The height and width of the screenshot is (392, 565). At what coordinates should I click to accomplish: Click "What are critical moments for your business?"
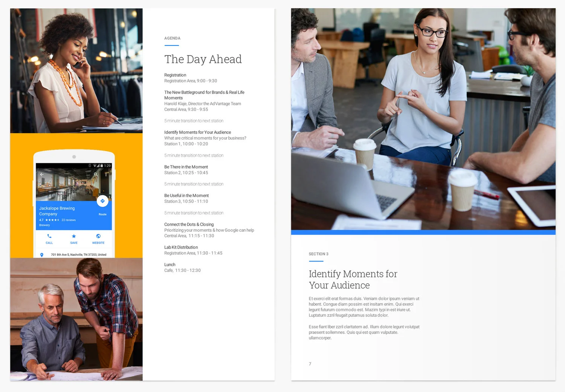205,138
